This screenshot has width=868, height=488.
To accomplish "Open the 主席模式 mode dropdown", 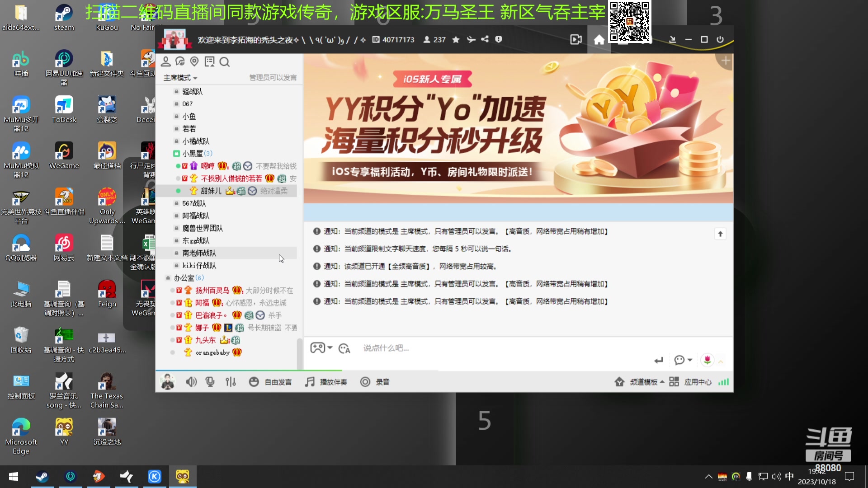I will [180, 77].
